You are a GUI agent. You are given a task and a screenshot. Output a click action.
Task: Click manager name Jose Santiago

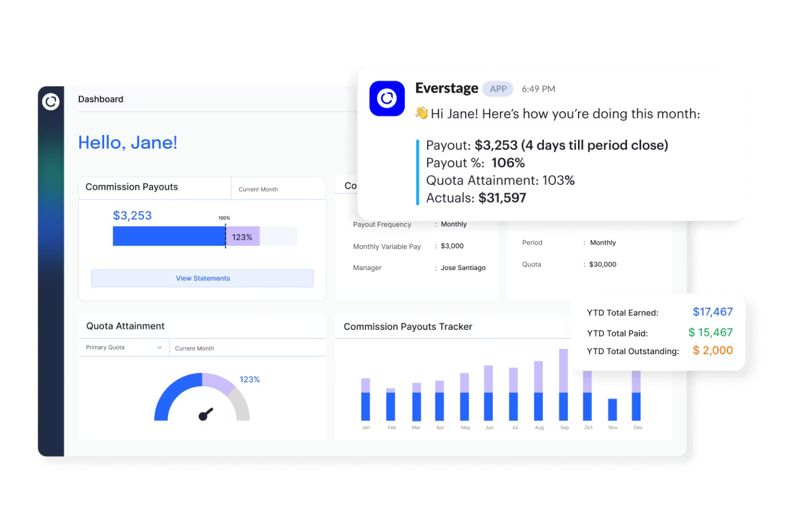tap(462, 267)
